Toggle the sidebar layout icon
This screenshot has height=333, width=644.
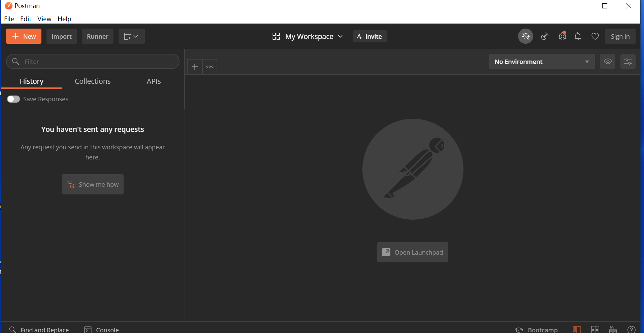pos(577,330)
